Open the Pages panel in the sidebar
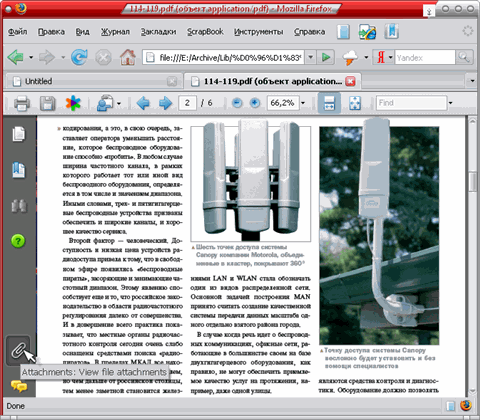This screenshot has width=480, height=420. (19, 134)
